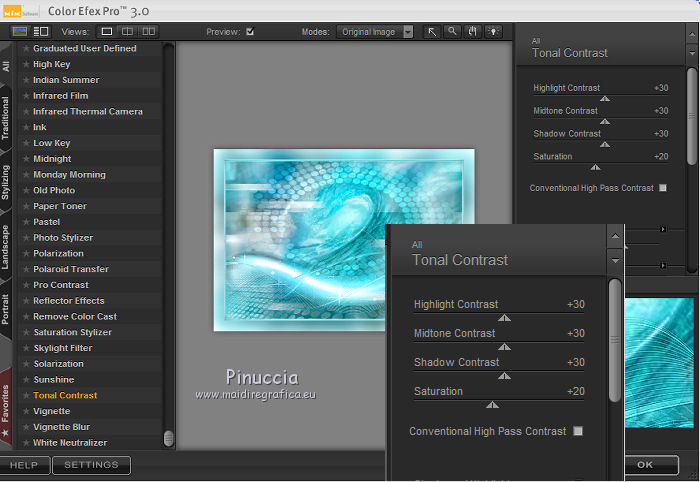Select the Tonal Contrast filter entry

click(x=65, y=395)
